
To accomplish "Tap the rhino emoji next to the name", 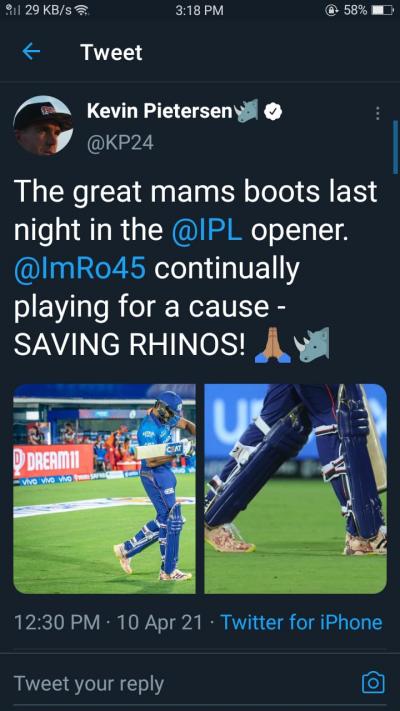I will (x=247, y=110).
